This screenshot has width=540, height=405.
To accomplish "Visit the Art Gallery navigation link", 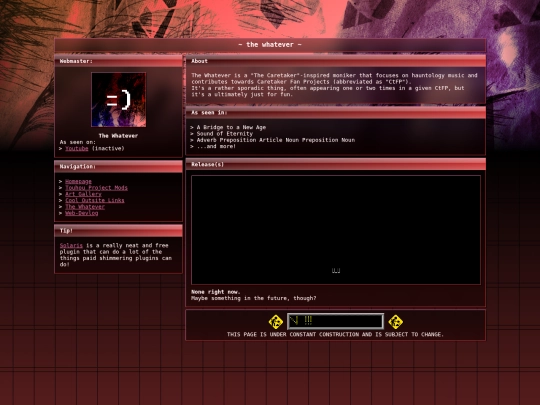I will point(83,194).
